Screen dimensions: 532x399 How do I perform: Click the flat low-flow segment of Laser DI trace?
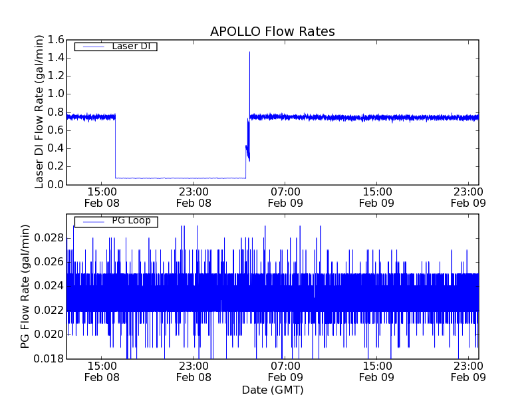(180, 178)
